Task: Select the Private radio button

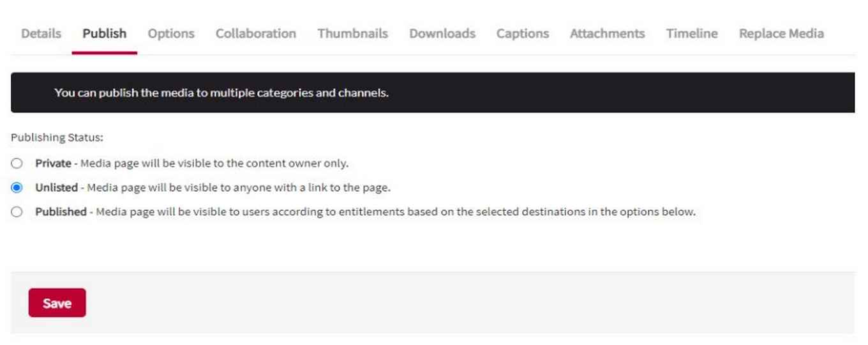Action: tap(17, 164)
